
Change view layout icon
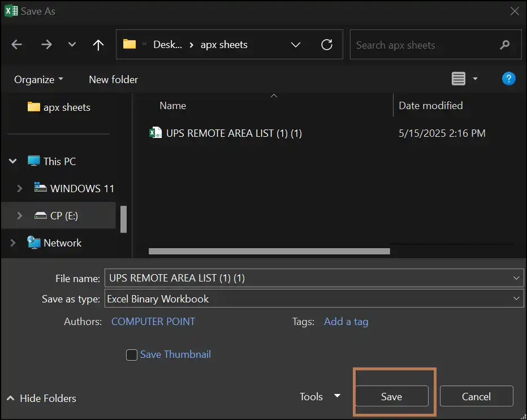click(x=458, y=79)
